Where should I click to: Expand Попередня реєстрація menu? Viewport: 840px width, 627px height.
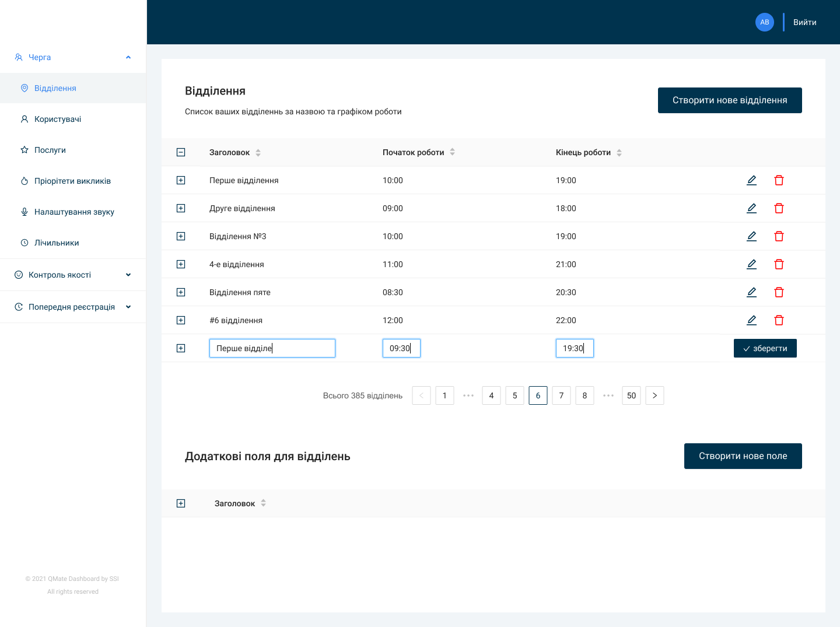point(128,307)
